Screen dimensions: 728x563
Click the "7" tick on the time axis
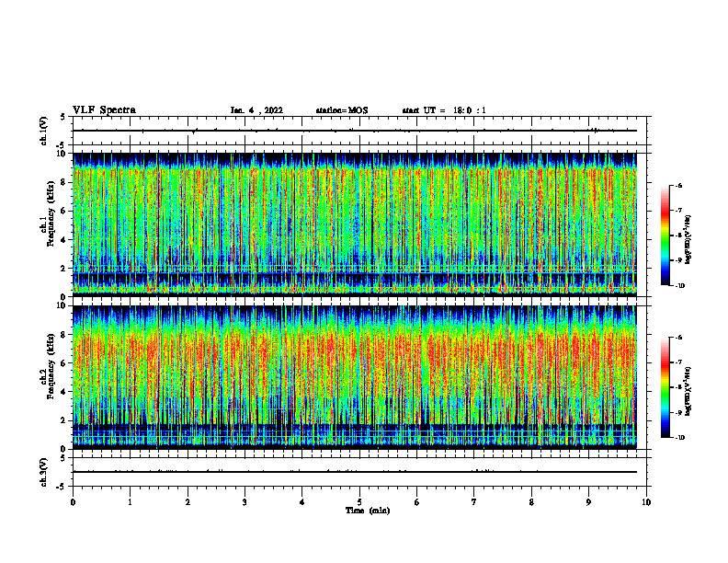click(x=474, y=502)
